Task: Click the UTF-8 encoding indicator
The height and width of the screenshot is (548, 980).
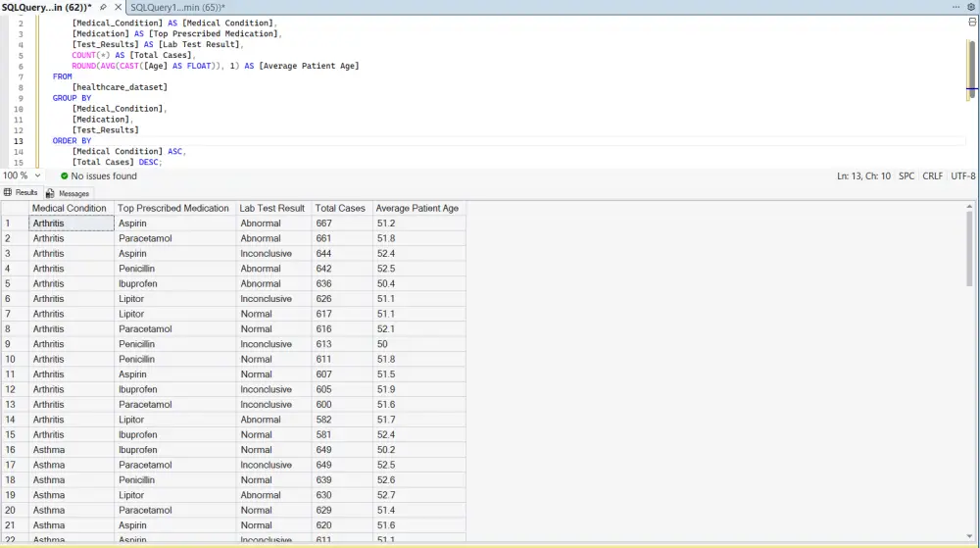Action: (963, 176)
